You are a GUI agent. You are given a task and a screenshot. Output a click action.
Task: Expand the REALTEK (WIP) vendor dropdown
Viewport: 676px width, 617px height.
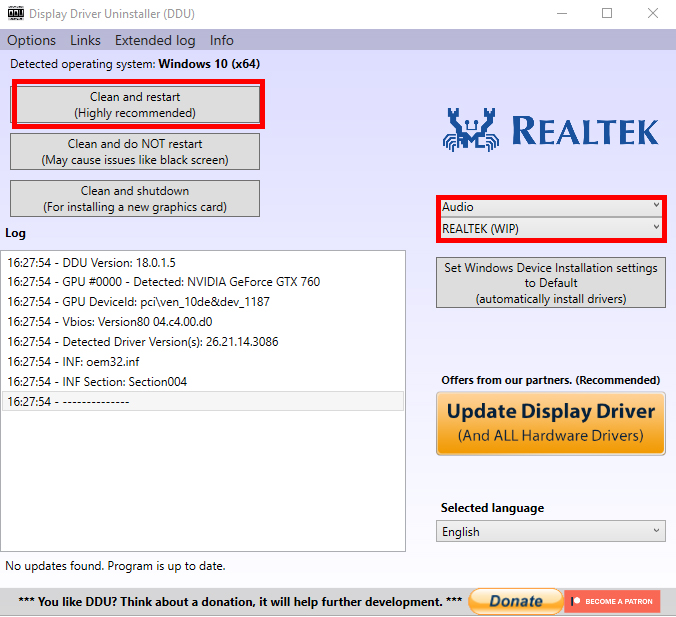(x=551, y=228)
